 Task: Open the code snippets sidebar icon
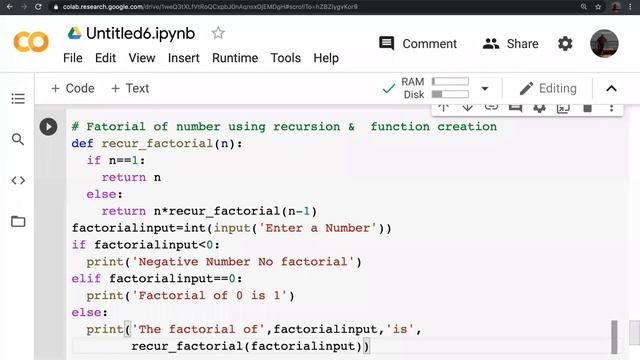click(18, 180)
